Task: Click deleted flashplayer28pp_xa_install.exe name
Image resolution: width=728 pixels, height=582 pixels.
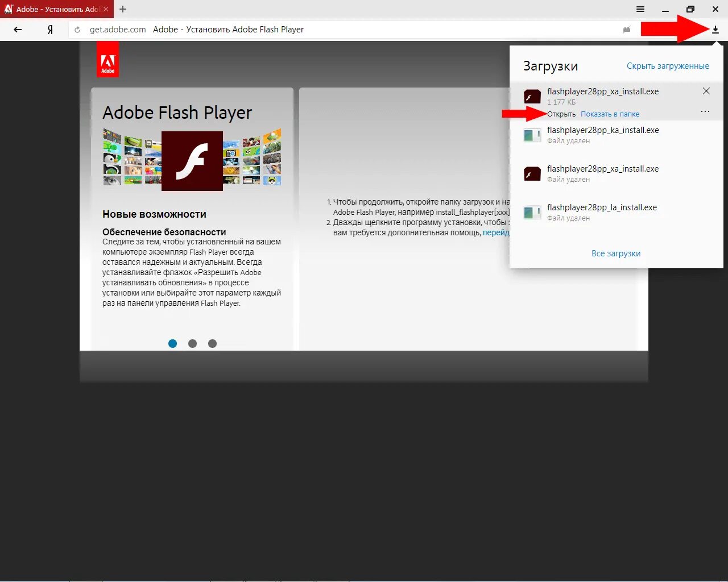Action: [x=603, y=169]
